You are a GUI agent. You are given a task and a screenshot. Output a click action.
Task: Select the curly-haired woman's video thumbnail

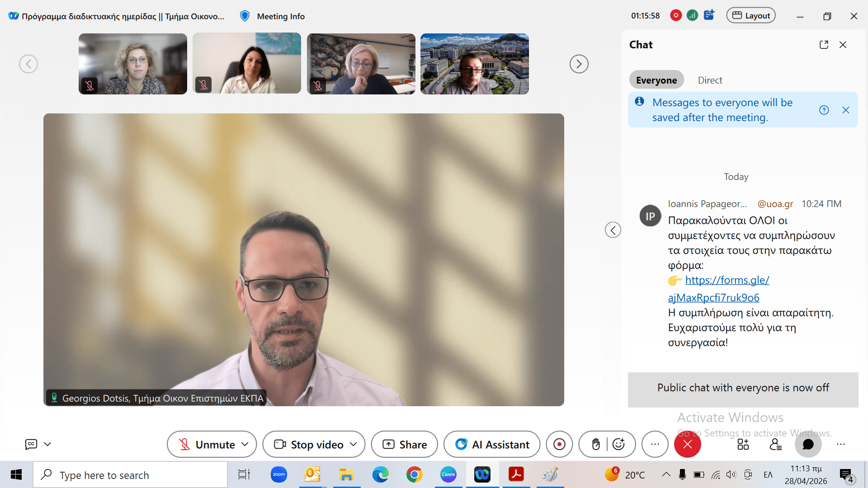click(133, 64)
